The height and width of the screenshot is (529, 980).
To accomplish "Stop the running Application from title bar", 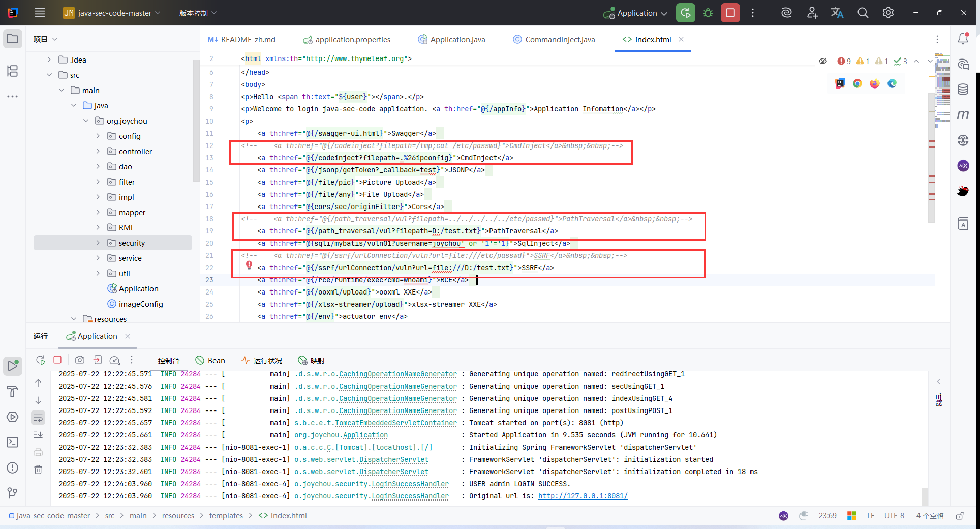I will click(x=730, y=13).
